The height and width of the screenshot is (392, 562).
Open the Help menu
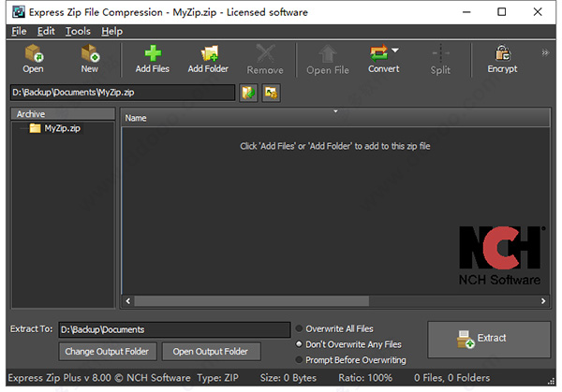tap(111, 32)
